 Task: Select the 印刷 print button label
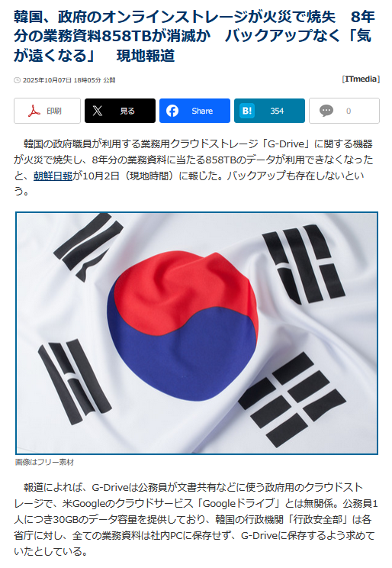[x=54, y=111]
